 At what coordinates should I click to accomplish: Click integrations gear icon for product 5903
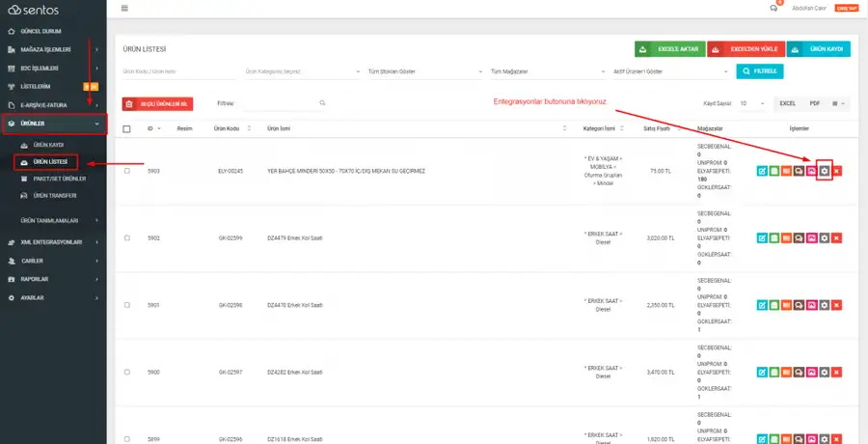[x=825, y=171]
